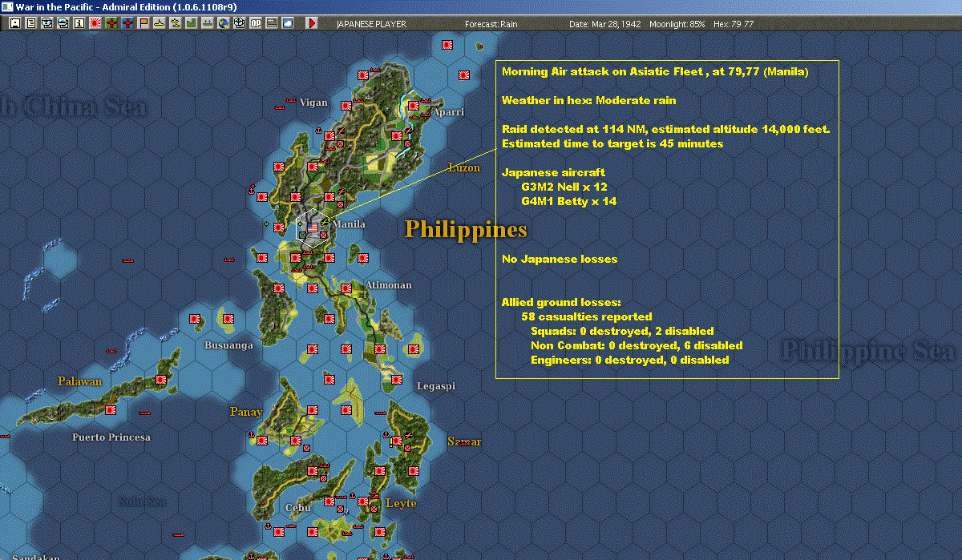Image resolution: width=962 pixels, height=560 pixels.
Task: Click the Atimonan city label
Action: pos(388,285)
